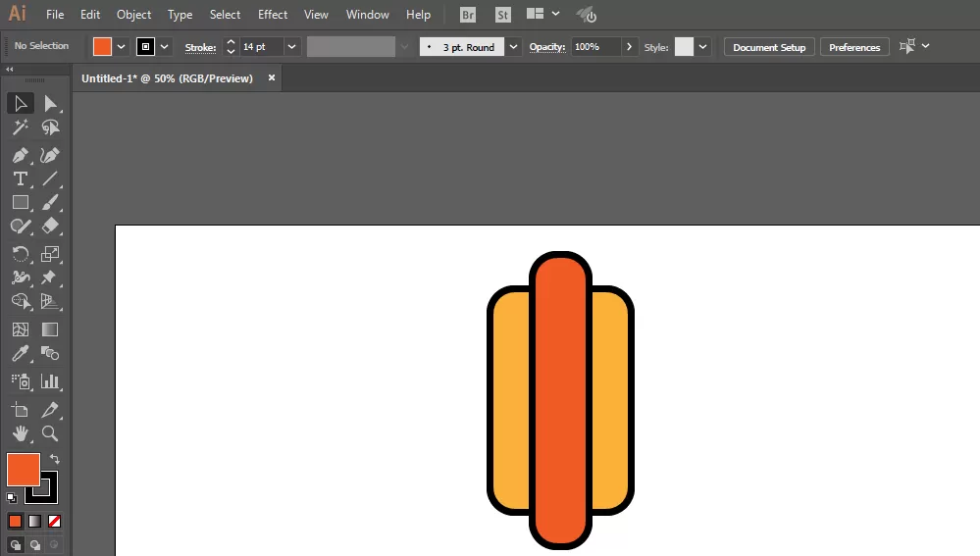
Task: Choose the Rectangle tool
Action: (x=20, y=202)
